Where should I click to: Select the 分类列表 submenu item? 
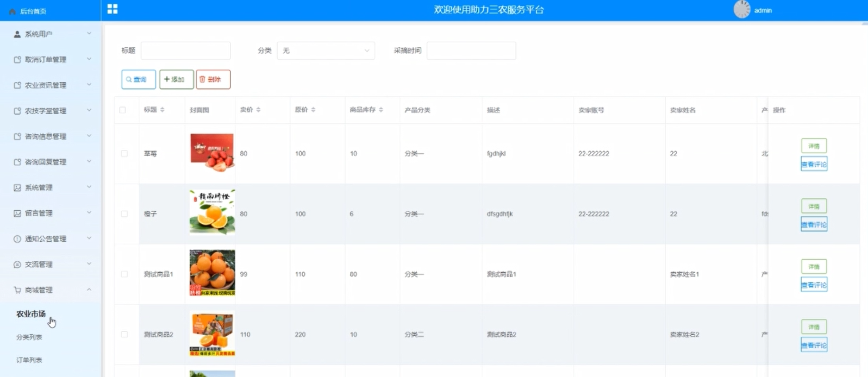tap(29, 337)
